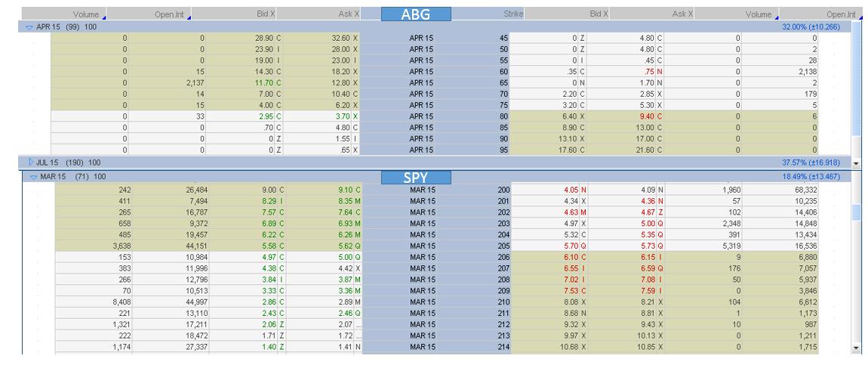
Task: Click SPY put ask 10.85 X
Action: tap(651, 347)
